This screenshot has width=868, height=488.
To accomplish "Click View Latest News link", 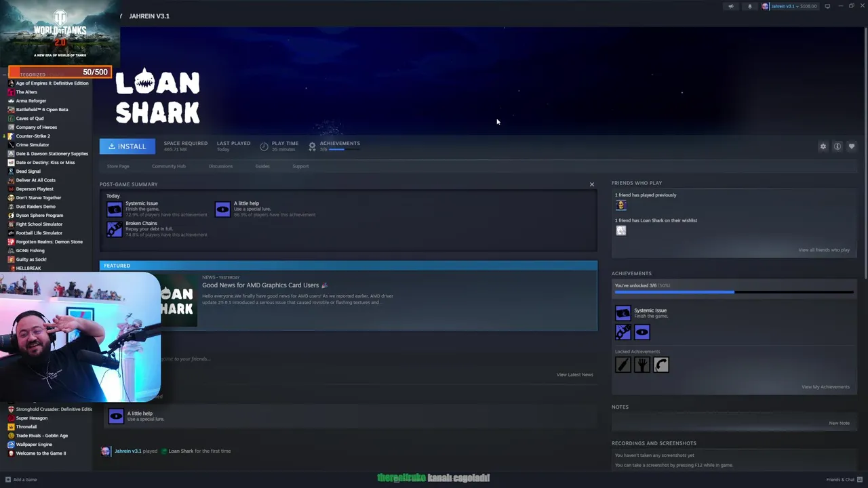I will tap(575, 374).
